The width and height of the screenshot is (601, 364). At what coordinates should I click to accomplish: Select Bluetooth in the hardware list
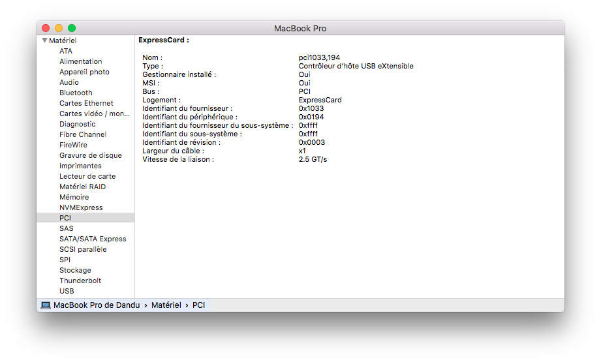76,93
